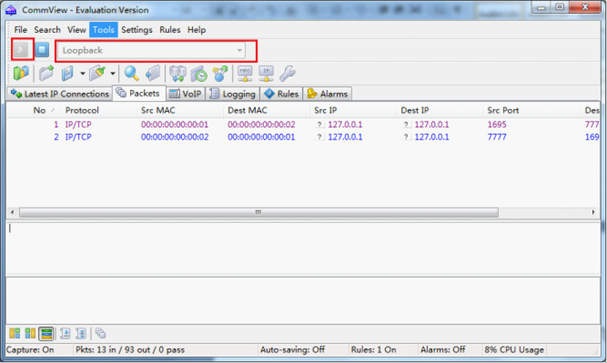Click the network nodes molecule icon
The width and height of the screenshot is (607, 363).
point(220,73)
